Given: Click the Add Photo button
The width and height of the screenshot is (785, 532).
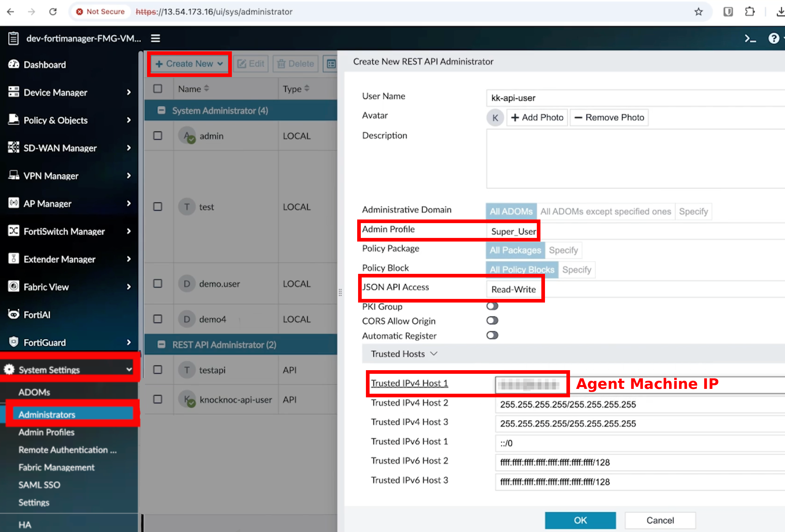Looking at the screenshot, I should coord(537,117).
